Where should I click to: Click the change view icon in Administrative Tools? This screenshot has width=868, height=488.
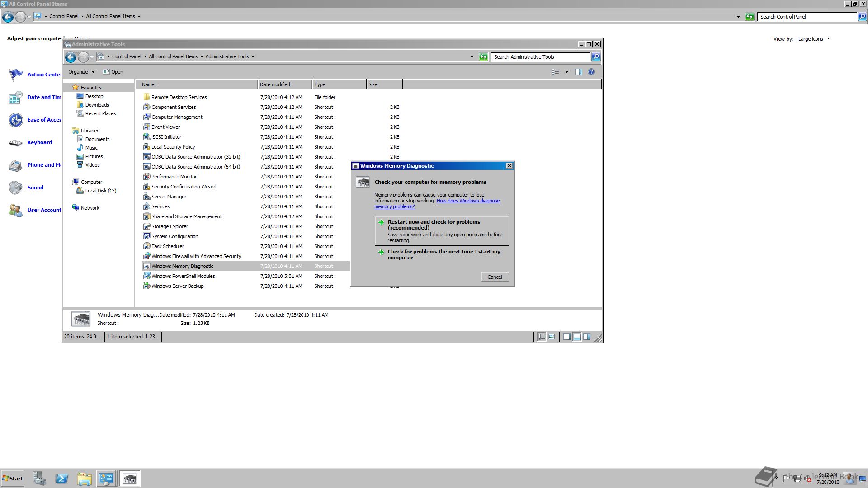556,72
